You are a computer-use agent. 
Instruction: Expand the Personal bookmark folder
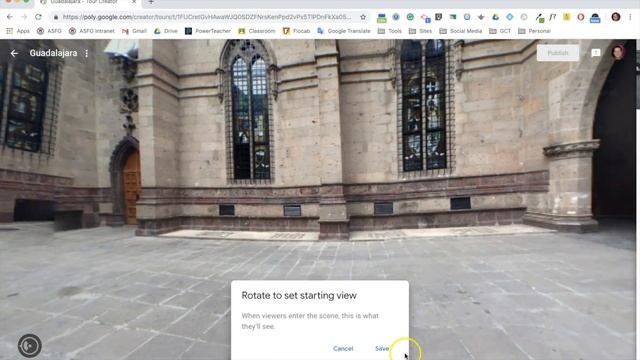[x=534, y=31]
